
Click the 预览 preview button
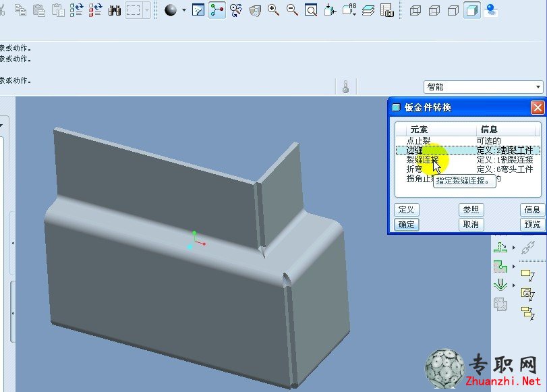[x=532, y=224]
